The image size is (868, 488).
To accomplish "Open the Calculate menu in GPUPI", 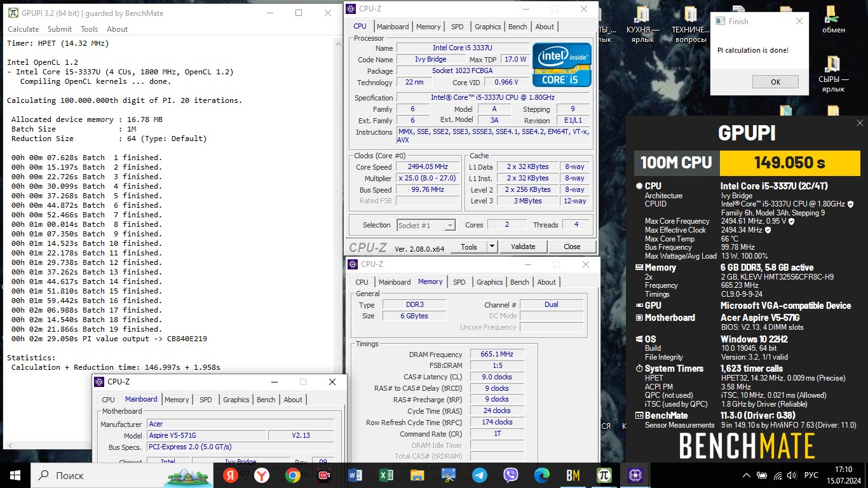I will click(x=23, y=29).
